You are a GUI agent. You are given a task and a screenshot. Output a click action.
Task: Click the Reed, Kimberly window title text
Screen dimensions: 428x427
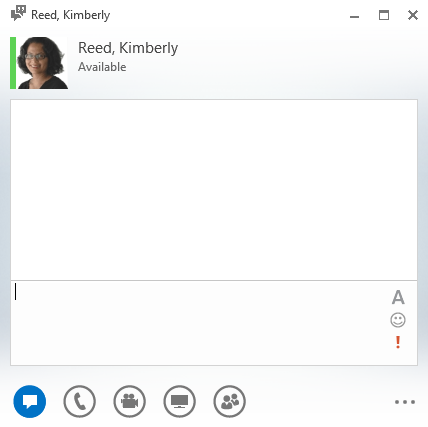pyautogui.click(x=71, y=15)
